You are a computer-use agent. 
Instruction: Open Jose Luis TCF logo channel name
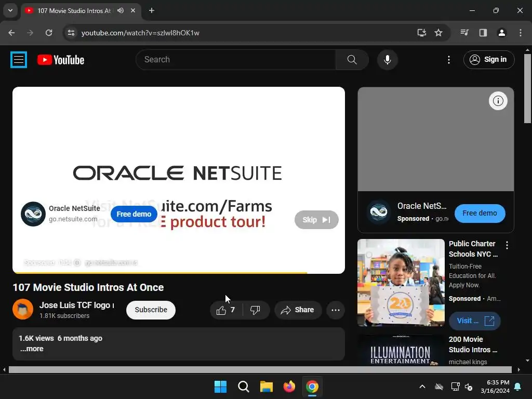click(77, 305)
